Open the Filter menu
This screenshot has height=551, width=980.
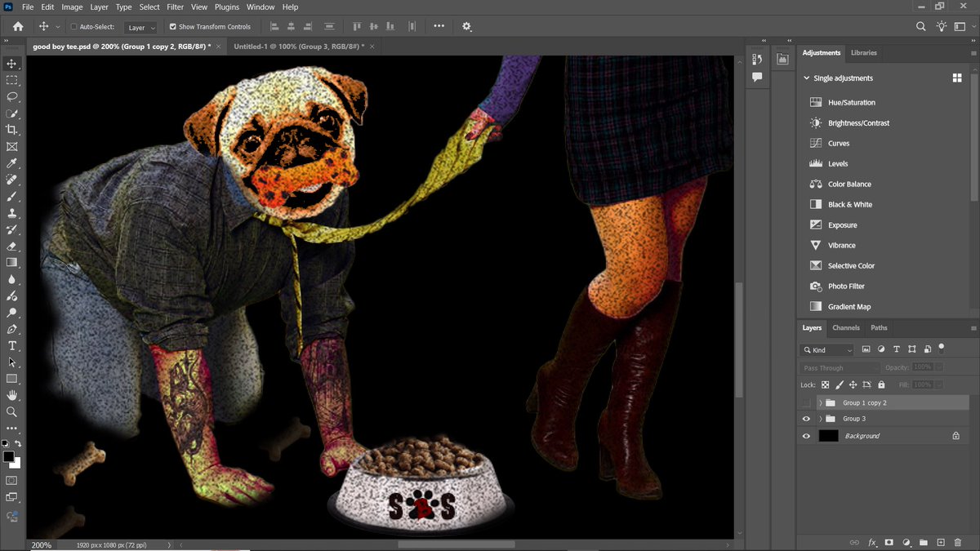(x=176, y=7)
